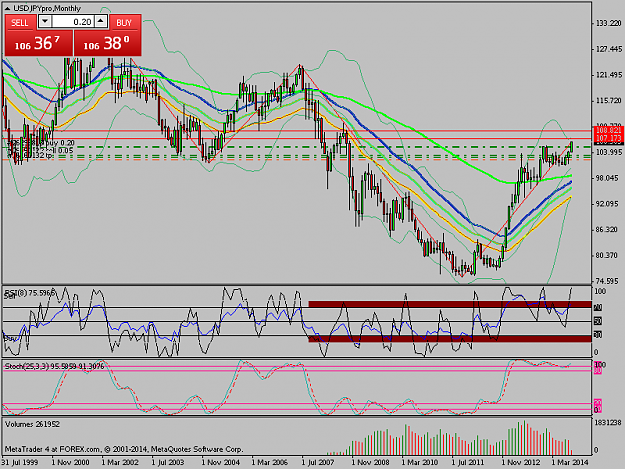Click the 103.995 price scale label

coord(609,152)
